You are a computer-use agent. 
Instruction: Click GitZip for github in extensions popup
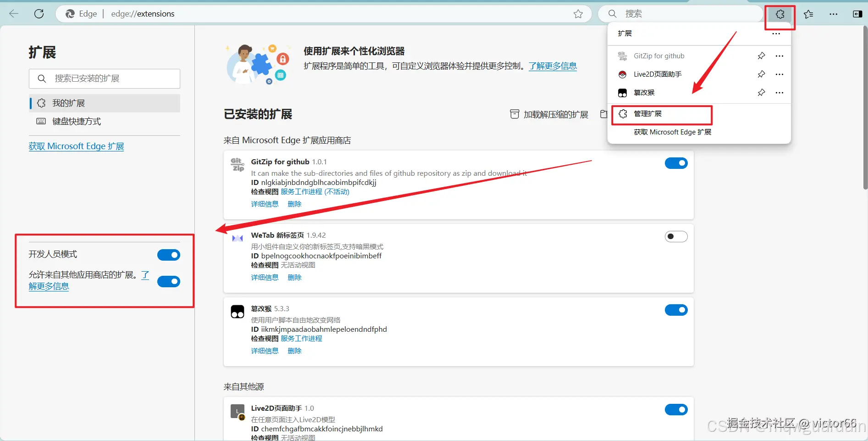point(659,56)
